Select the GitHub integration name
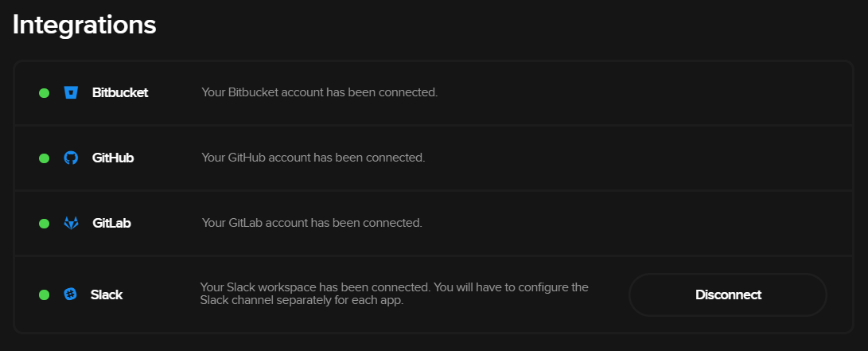 point(113,158)
